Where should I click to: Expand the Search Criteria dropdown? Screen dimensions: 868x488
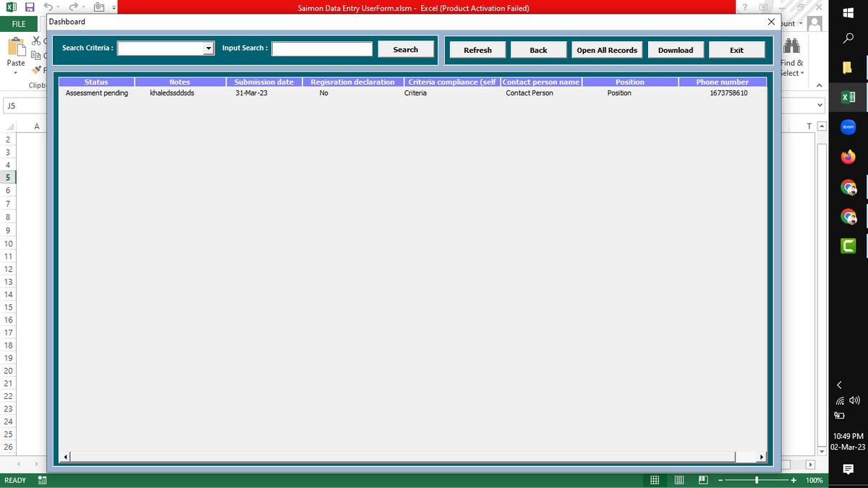pyautogui.click(x=209, y=48)
